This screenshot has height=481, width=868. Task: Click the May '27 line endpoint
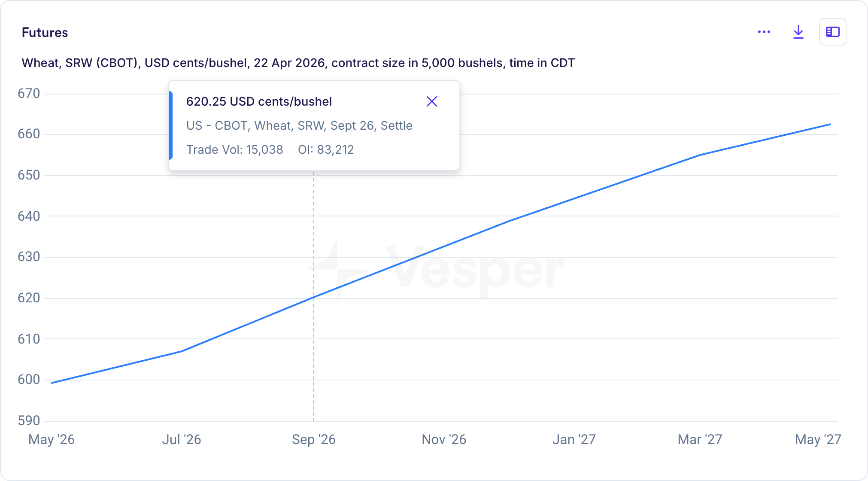830,125
